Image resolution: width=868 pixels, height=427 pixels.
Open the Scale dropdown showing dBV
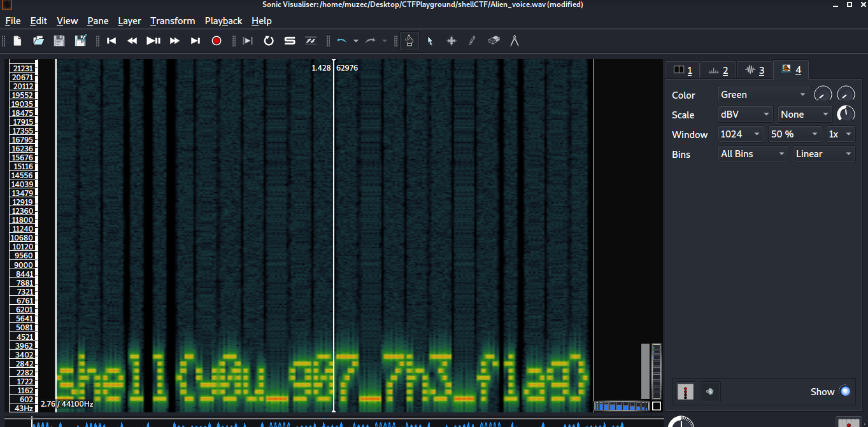click(x=744, y=115)
